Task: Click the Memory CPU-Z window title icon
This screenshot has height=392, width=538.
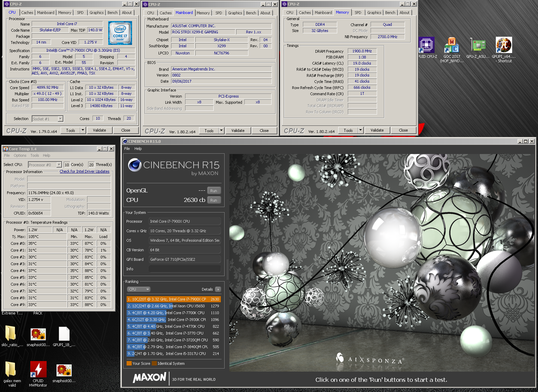Action: tap(284, 4)
